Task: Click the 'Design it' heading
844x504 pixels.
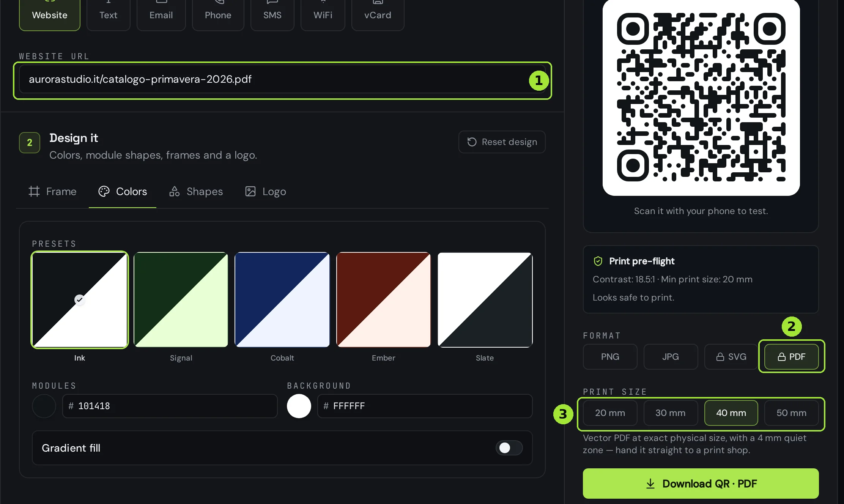Action: (x=74, y=138)
